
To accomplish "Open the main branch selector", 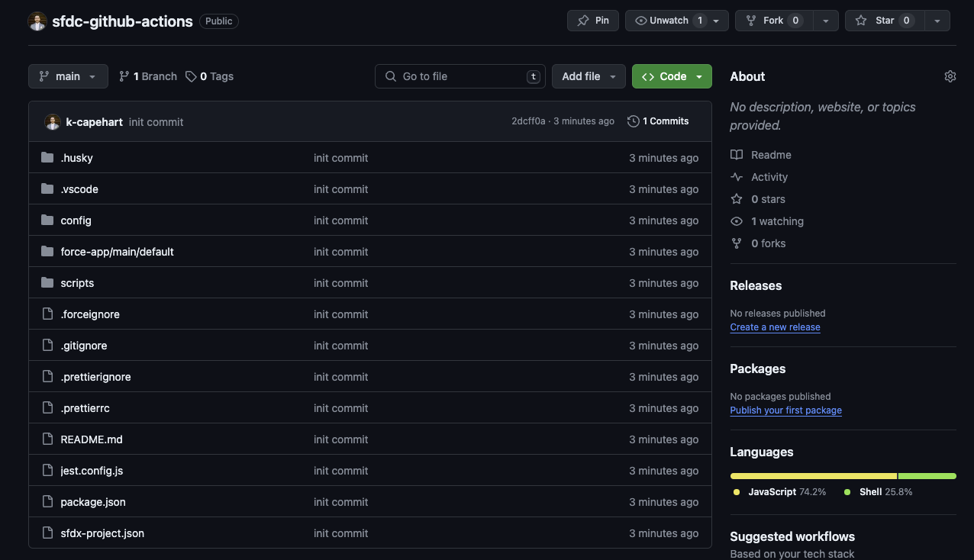I will (68, 76).
